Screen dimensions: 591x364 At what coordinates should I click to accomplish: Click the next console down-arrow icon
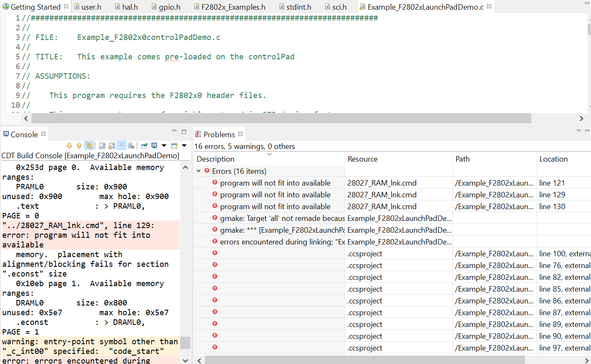point(69,145)
